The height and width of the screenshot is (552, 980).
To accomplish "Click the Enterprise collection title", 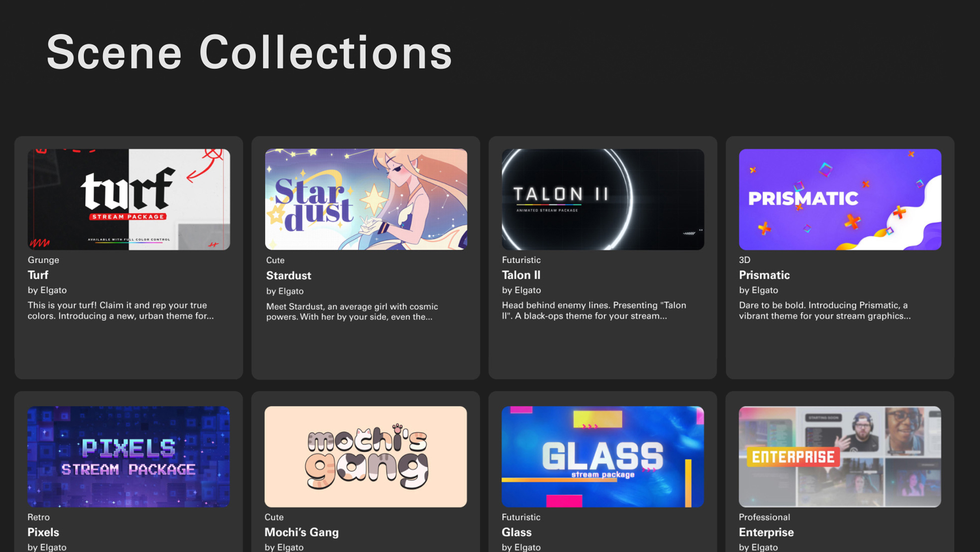I will pyautogui.click(x=766, y=532).
